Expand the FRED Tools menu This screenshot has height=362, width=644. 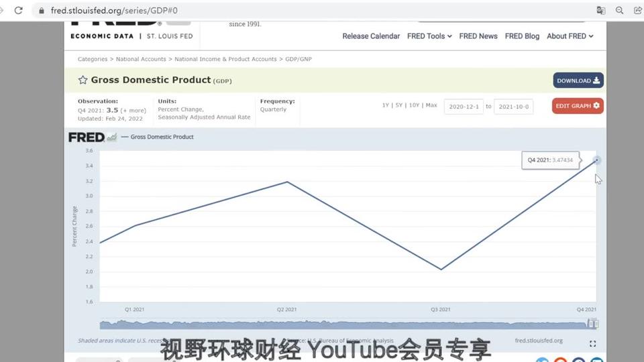click(429, 36)
